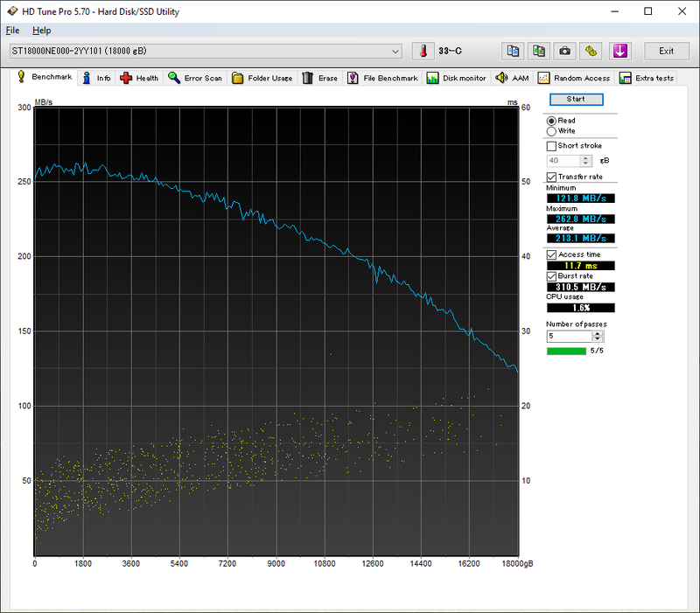Viewport: 700px width, 613px height.
Task: Click the Exit button
Action: click(666, 51)
